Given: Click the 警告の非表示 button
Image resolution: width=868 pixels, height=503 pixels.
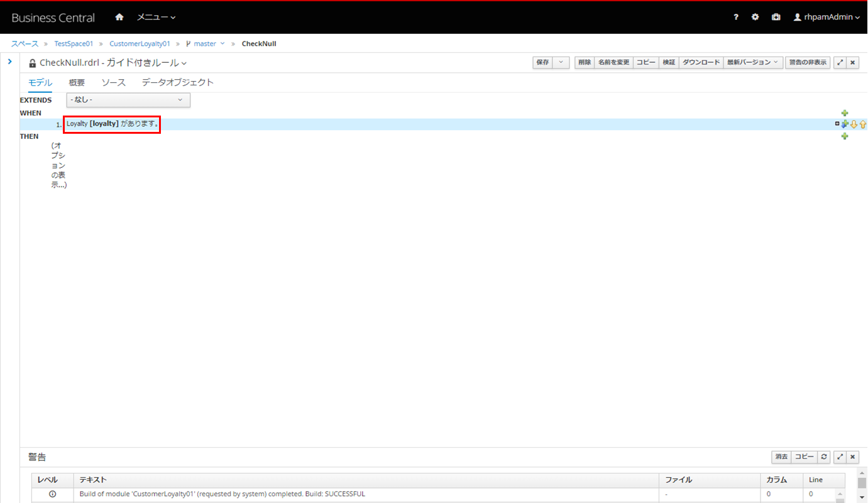Looking at the screenshot, I should (808, 62).
